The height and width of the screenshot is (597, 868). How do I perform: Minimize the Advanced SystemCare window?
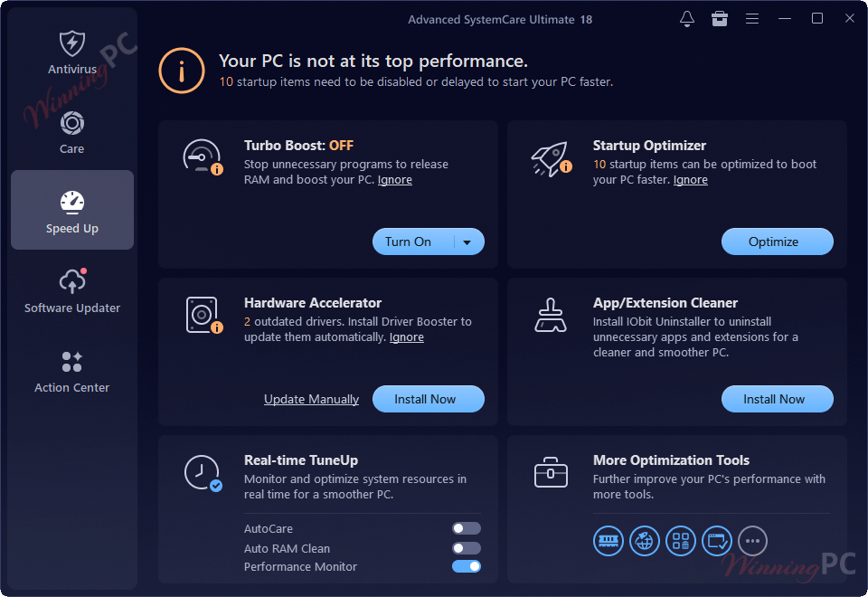point(785,18)
